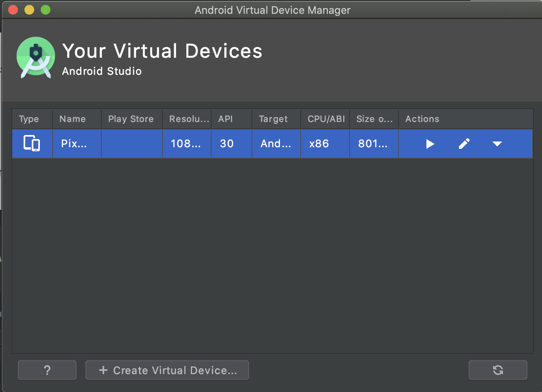Select the "And..." target cell
Image resolution: width=542 pixels, height=392 pixels.
click(x=276, y=144)
